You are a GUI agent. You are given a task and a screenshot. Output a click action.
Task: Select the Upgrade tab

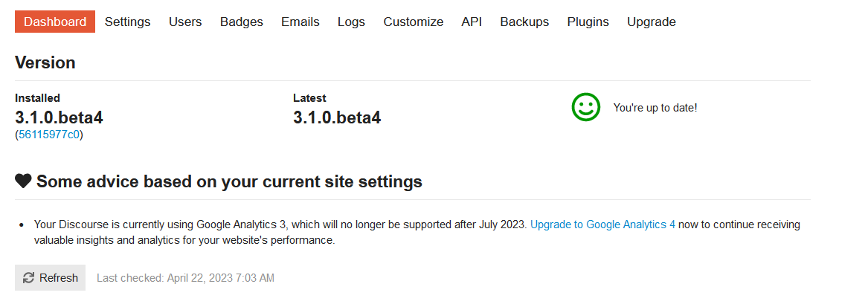coord(651,22)
